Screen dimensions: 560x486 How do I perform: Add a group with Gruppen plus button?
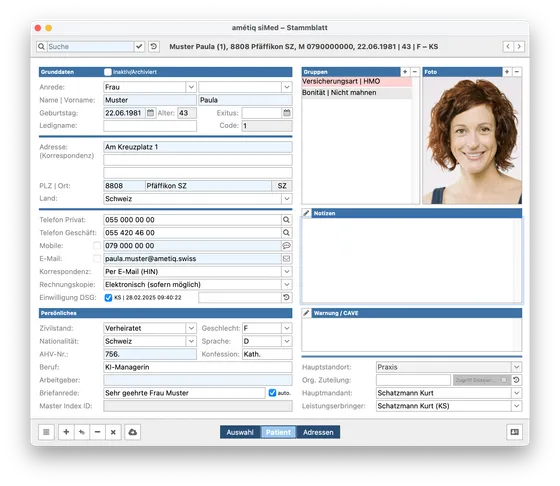[x=405, y=72]
